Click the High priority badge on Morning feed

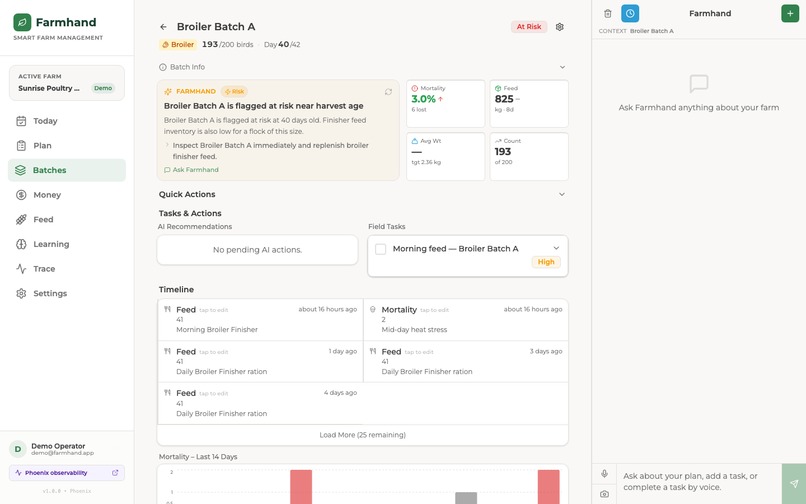pos(546,262)
